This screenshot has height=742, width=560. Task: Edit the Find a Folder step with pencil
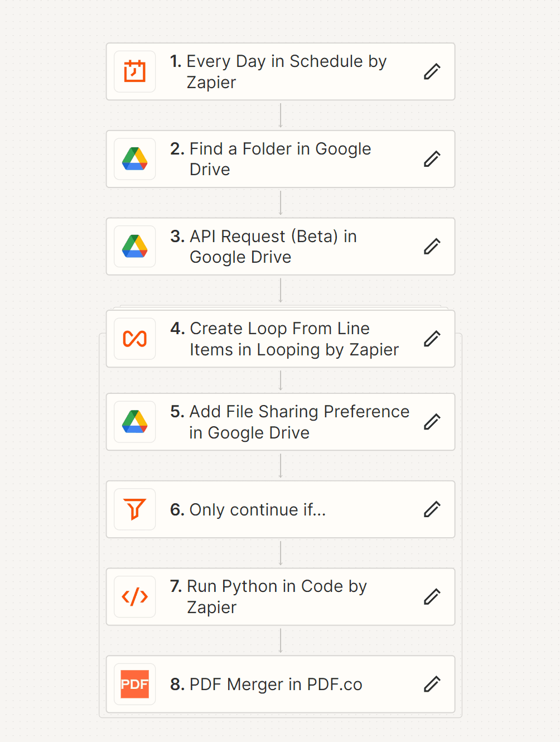coord(432,159)
